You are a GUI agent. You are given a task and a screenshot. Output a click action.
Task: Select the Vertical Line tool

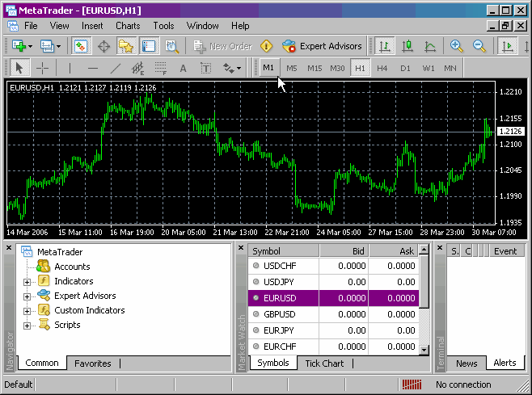tap(70, 68)
